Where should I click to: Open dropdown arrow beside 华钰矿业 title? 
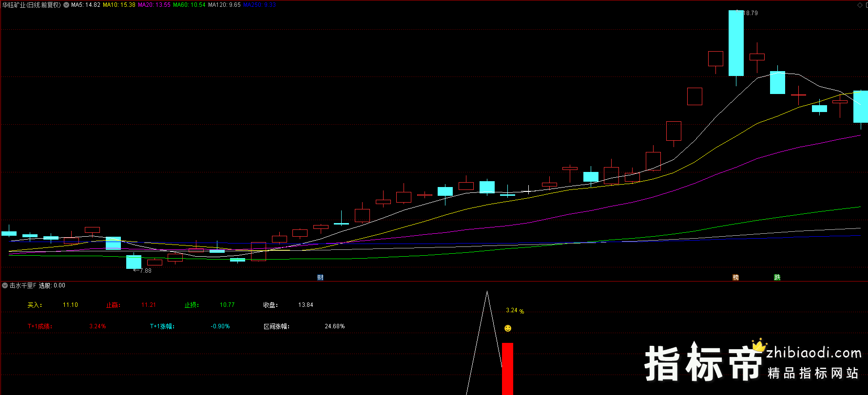[x=66, y=5]
